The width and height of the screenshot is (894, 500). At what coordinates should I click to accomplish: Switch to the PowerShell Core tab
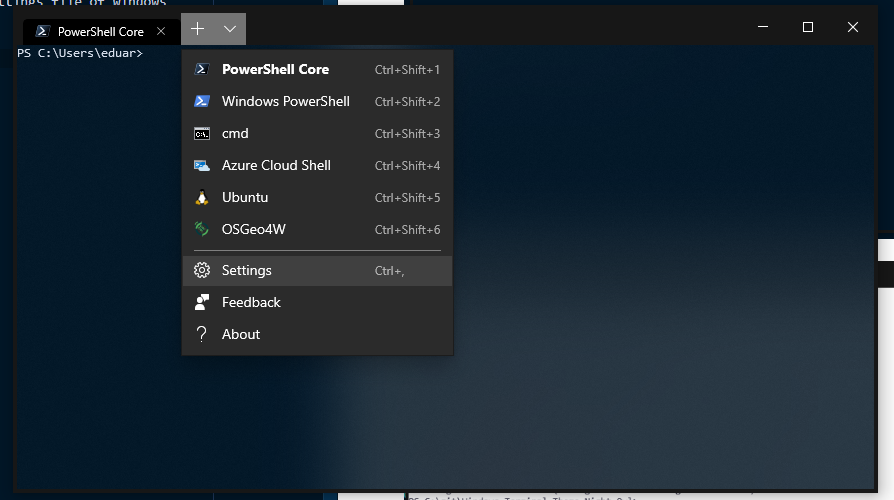click(100, 32)
